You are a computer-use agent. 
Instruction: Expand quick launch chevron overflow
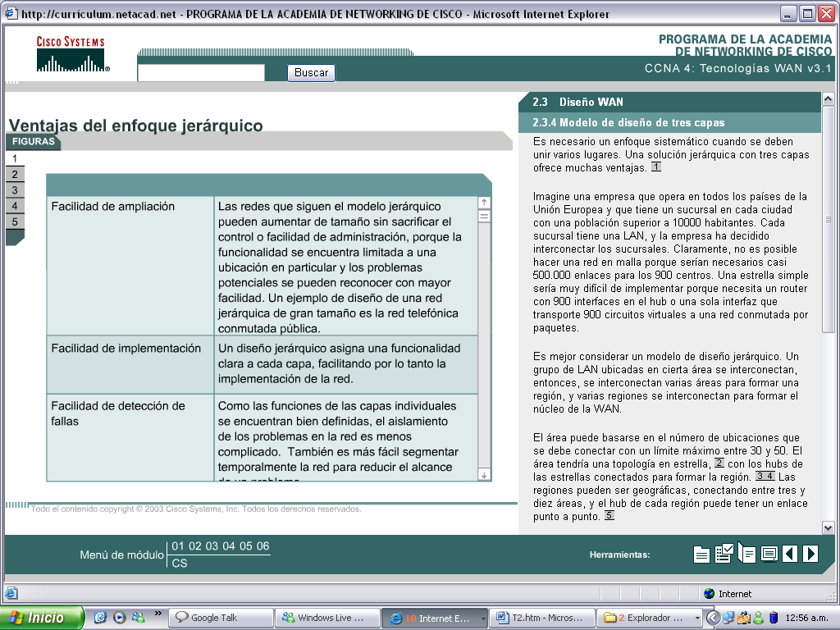click(157, 614)
